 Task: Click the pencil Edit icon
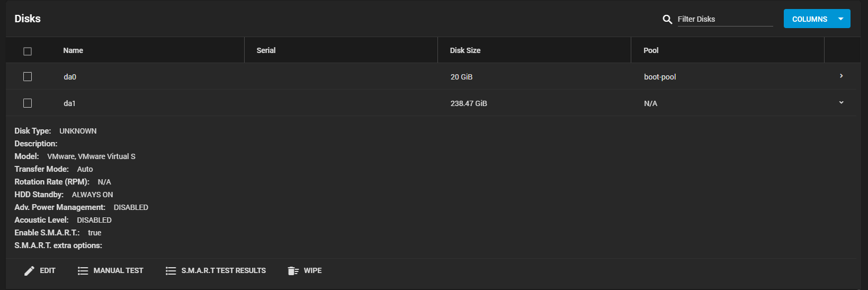pos(30,271)
